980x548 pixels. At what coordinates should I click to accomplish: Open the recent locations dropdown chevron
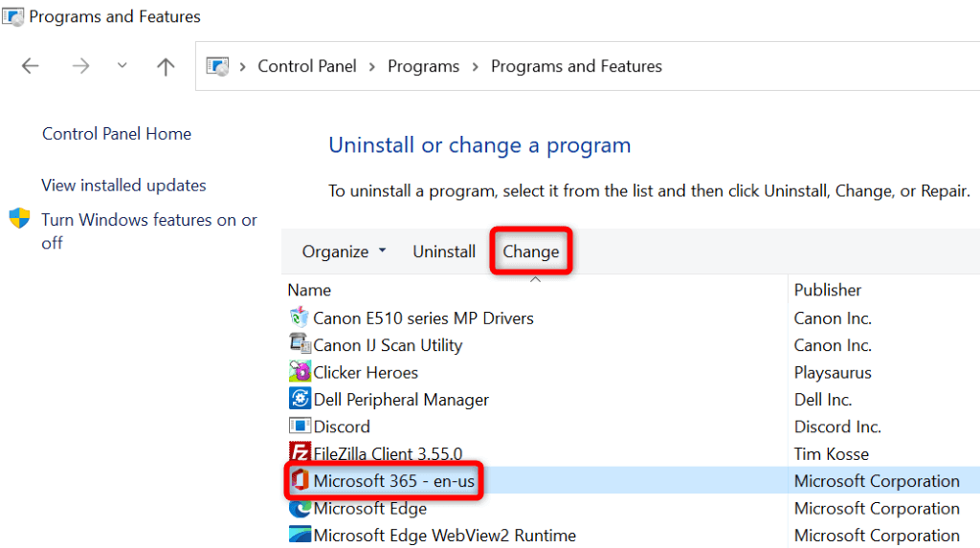click(122, 66)
